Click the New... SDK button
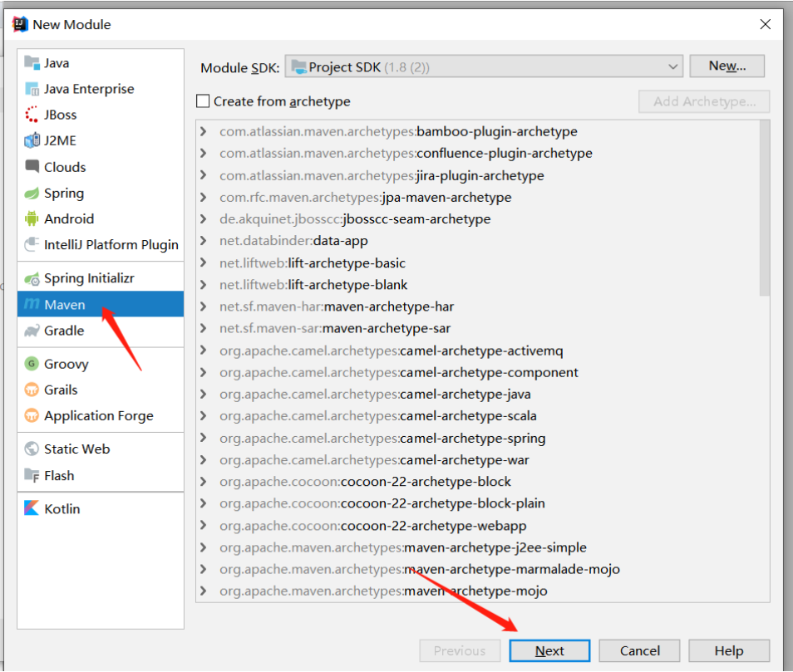The height and width of the screenshot is (672, 793). [x=727, y=66]
